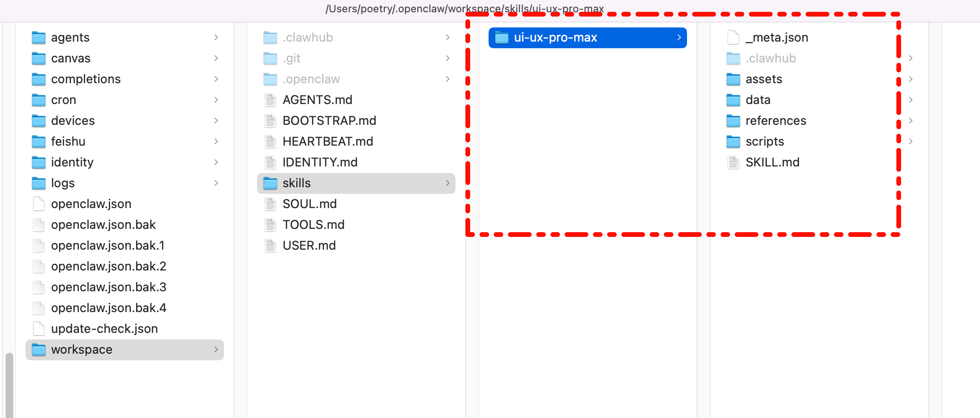Click the AGENTS.md document icon
The image size is (980, 418).
(x=270, y=100)
